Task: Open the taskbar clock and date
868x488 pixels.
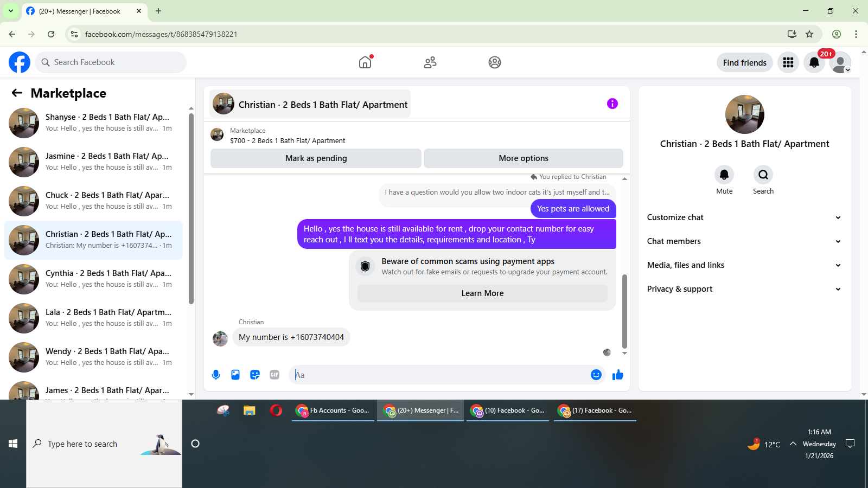Action: (819, 444)
